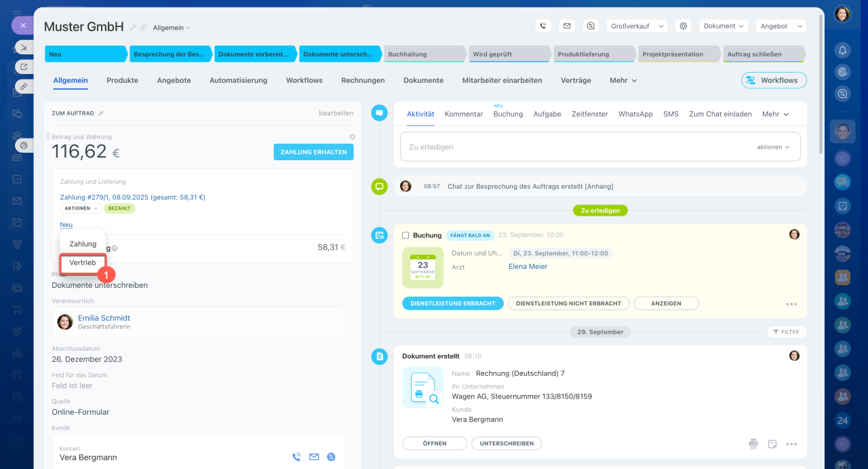Viewport: 868px width, 469px height.
Task: Open the Kommentar timeline tab
Action: (x=464, y=114)
